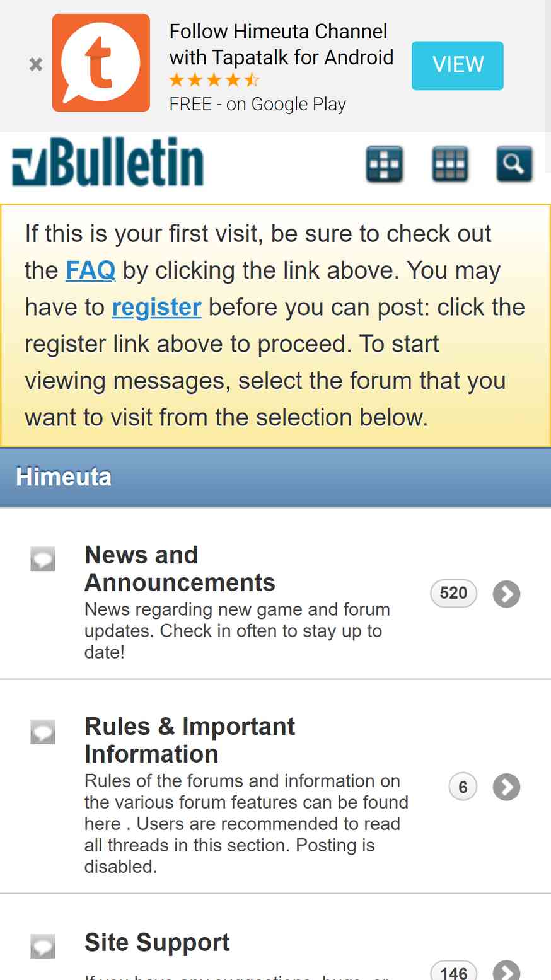
Task: Click the 6 thread count badge
Action: point(463,787)
